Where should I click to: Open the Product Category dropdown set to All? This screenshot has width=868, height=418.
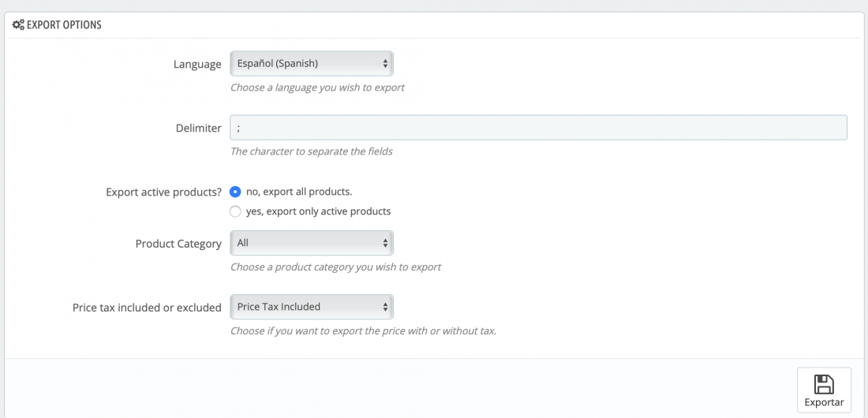tap(312, 243)
